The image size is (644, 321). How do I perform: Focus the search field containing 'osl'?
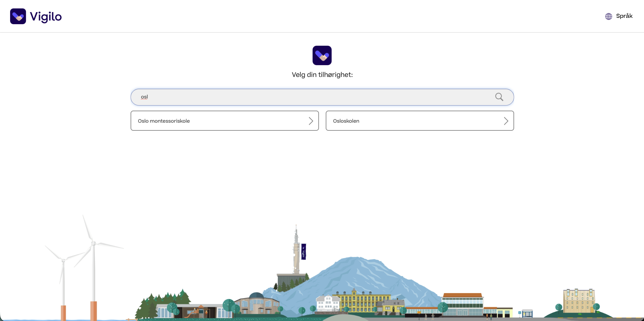click(322, 97)
